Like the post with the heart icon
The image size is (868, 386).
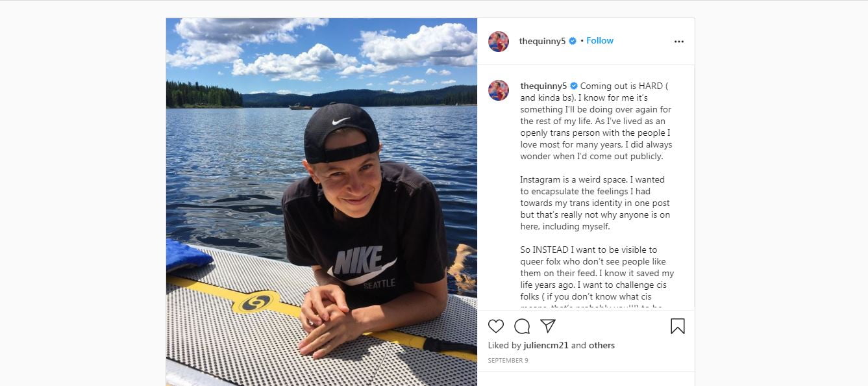point(496,326)
